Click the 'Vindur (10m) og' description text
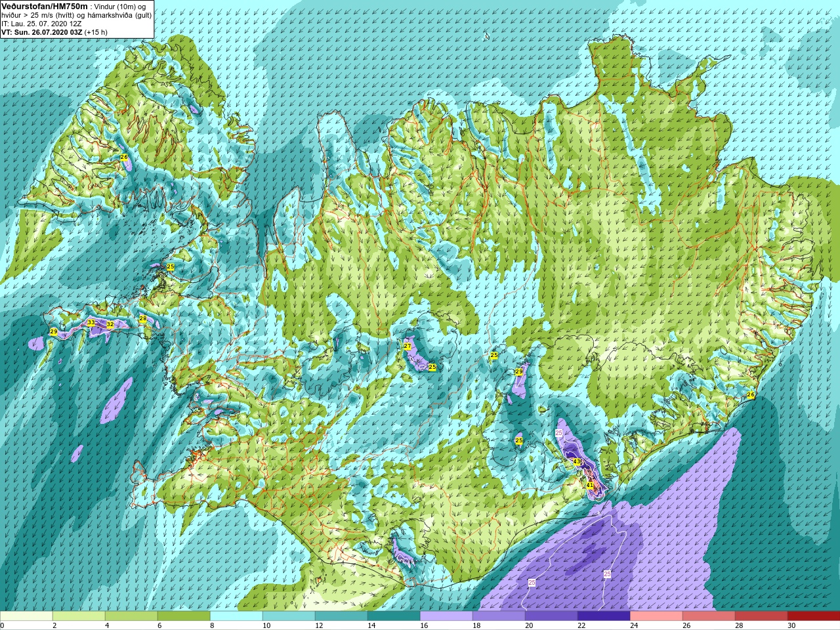840x630 pixels. click(x=121, y=7)
